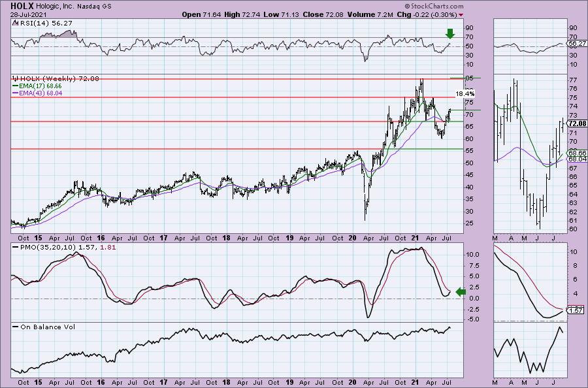Click the 18.4% annotation label
Screen dimensions: 588x388
(465, 93)
